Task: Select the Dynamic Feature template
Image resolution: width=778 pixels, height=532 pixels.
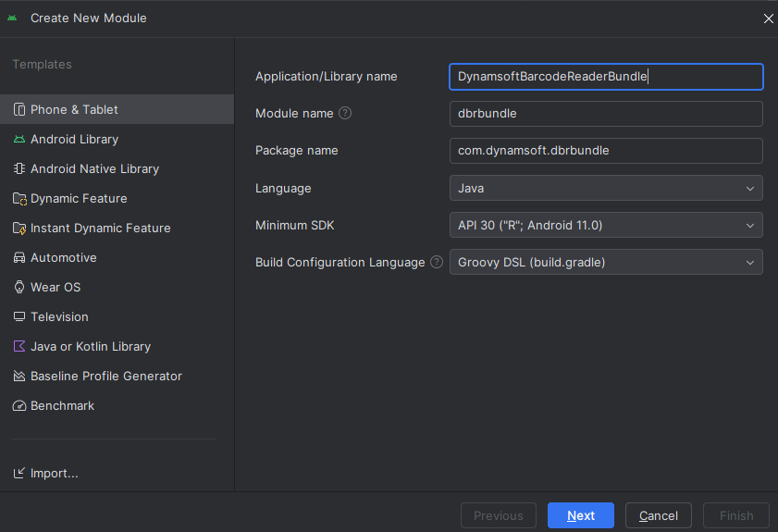Action: point(117,199)
